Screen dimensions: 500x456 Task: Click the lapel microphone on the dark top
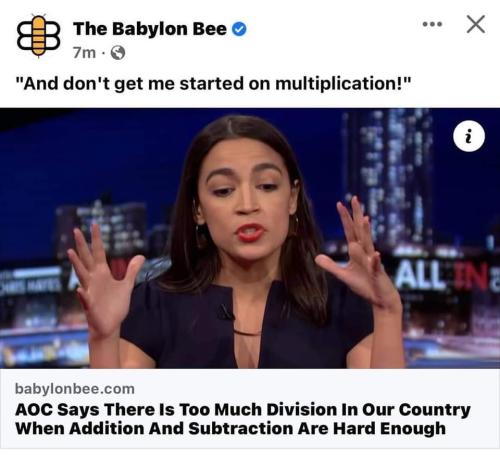tap(225, 313)
